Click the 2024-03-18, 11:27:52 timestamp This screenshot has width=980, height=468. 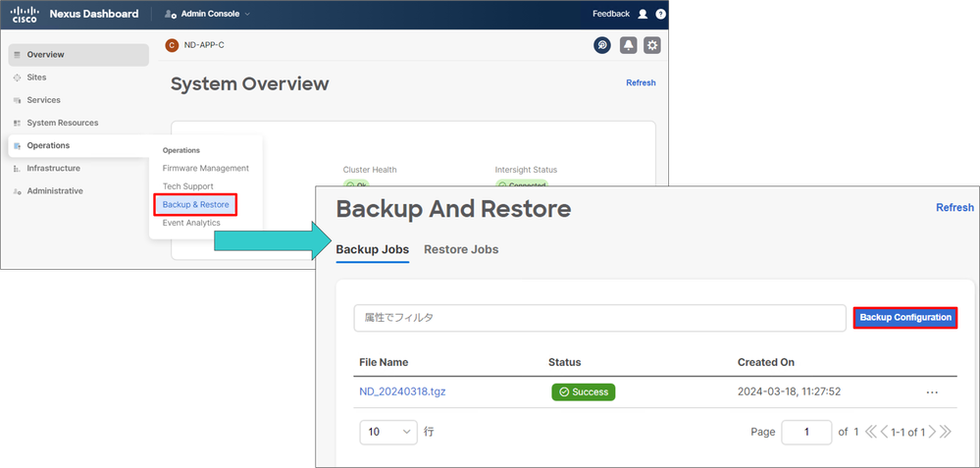click(x=789, y=391)
